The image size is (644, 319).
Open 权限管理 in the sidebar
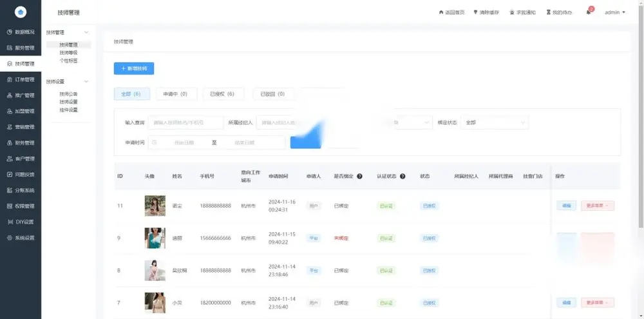21,206
